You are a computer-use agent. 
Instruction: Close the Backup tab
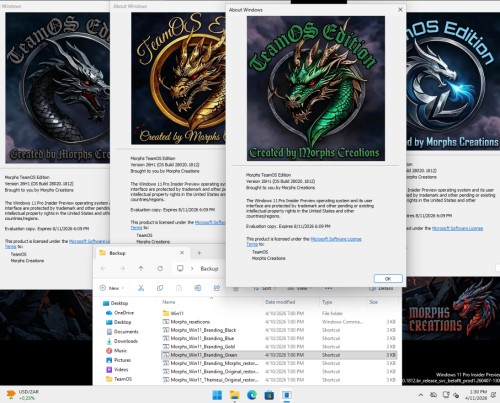coord(182,253)
